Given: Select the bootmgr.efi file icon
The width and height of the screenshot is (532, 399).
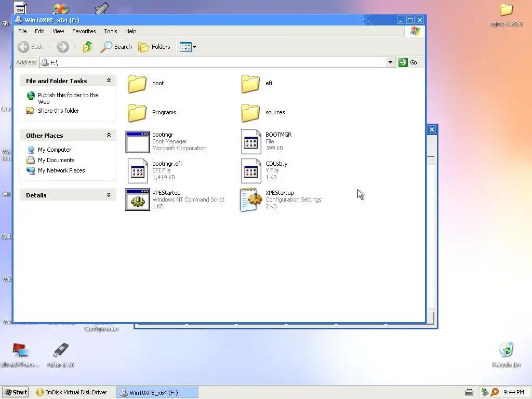Looking at the screenshot, I should point(137,171).
